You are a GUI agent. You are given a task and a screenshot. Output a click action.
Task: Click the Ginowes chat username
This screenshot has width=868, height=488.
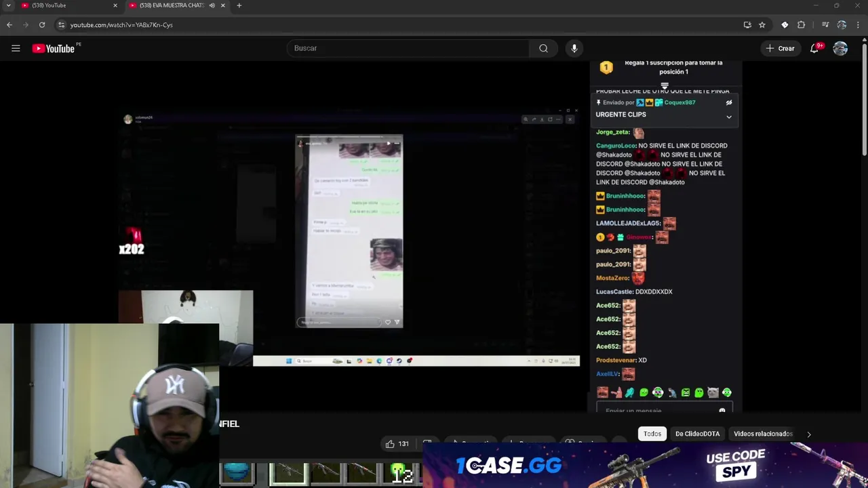[x=639, y=237]
